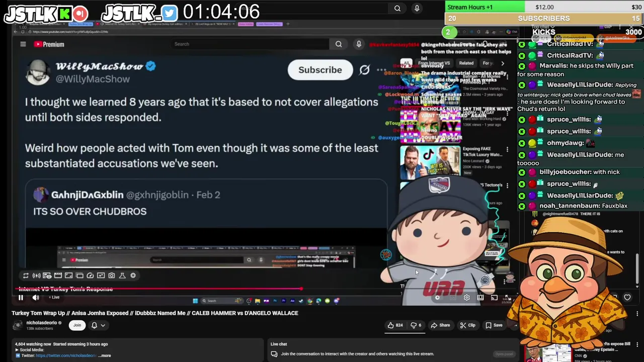Open WillyMacShow profile handle in tweet

(x=93, y=79)
